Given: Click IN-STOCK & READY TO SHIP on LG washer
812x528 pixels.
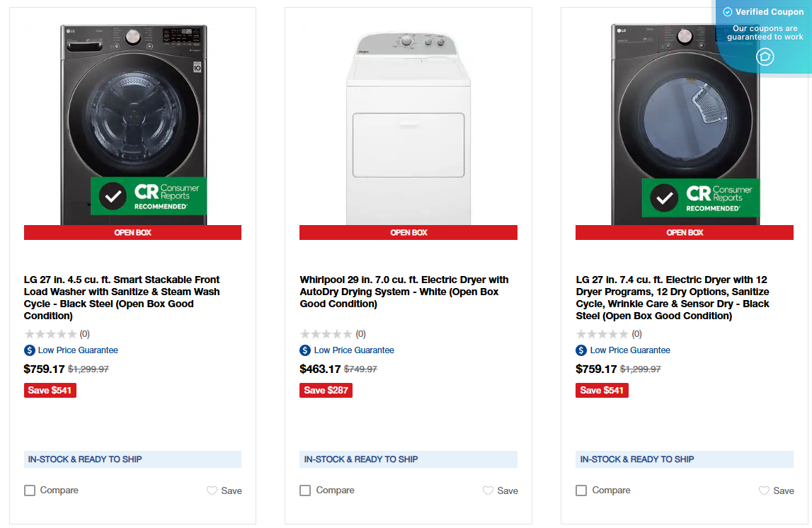Looking at the screenshot, I should point(132,459).
